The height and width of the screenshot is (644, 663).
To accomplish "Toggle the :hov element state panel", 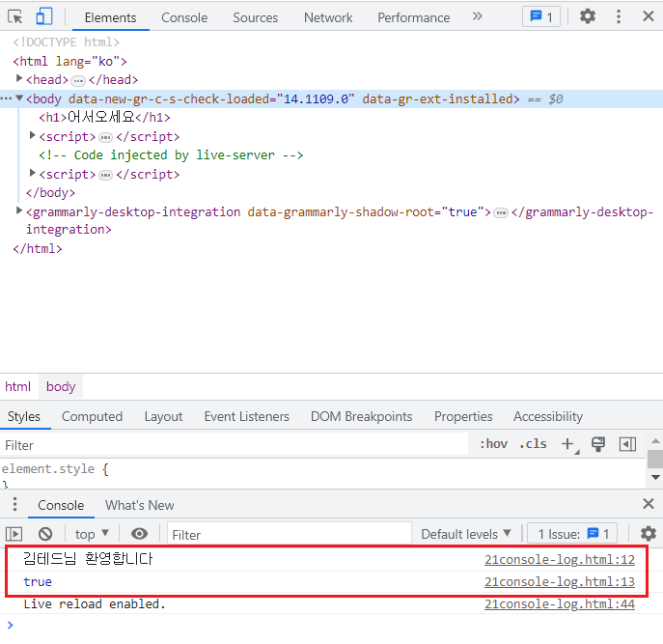I will [493, 444].
